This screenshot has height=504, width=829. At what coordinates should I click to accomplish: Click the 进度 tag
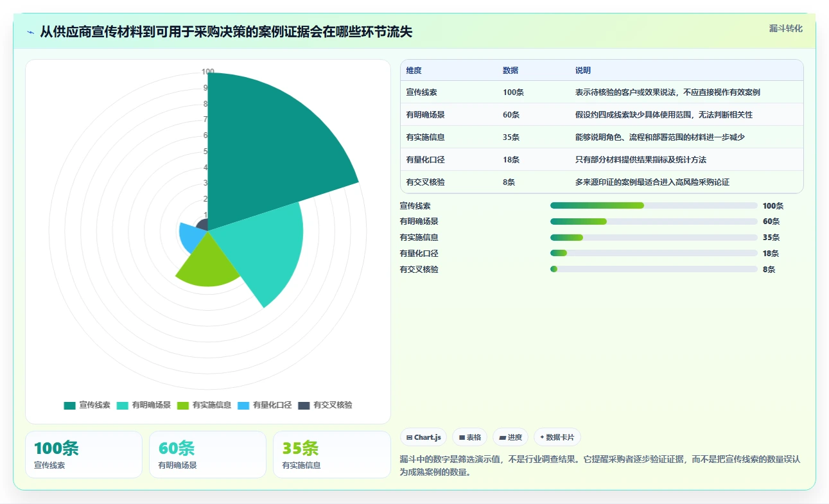tap(510, 437)
